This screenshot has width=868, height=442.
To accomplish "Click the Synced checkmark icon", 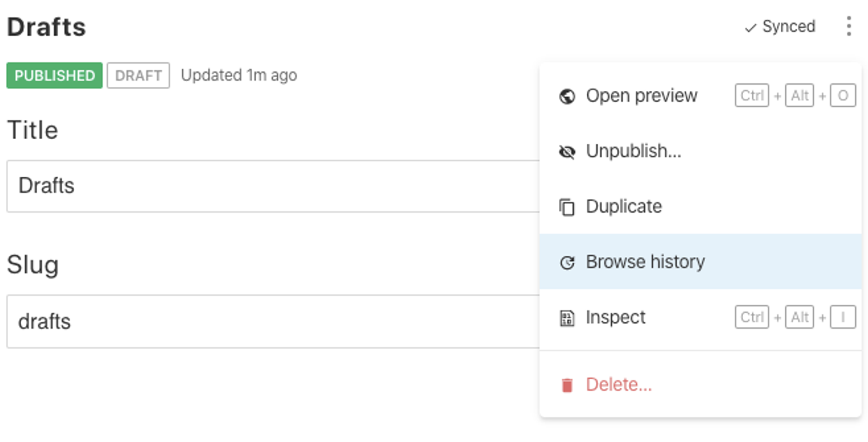I will tap(750, 28).
